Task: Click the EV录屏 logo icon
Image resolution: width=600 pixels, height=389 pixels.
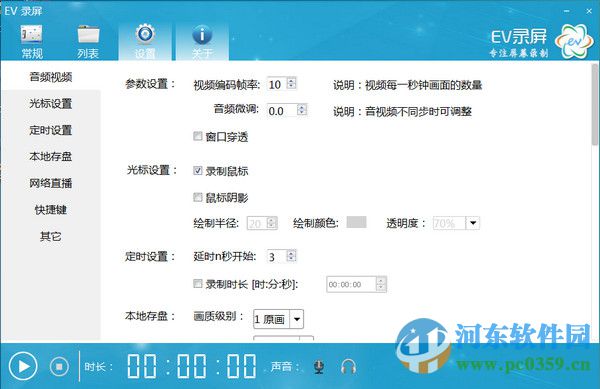Action: pyautogui.click(x=574, y=41)
